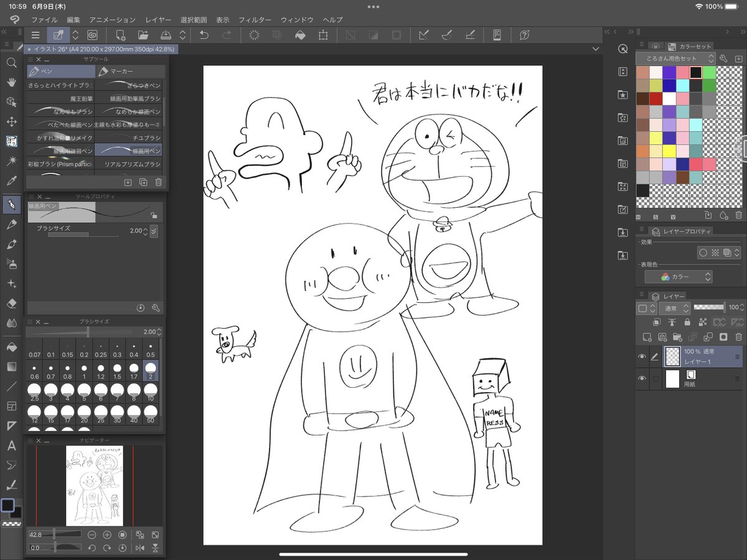This screenshot has height=560, width=747.
Task: Open the brush size dynamics dropdown button
Action: (154, 231)
